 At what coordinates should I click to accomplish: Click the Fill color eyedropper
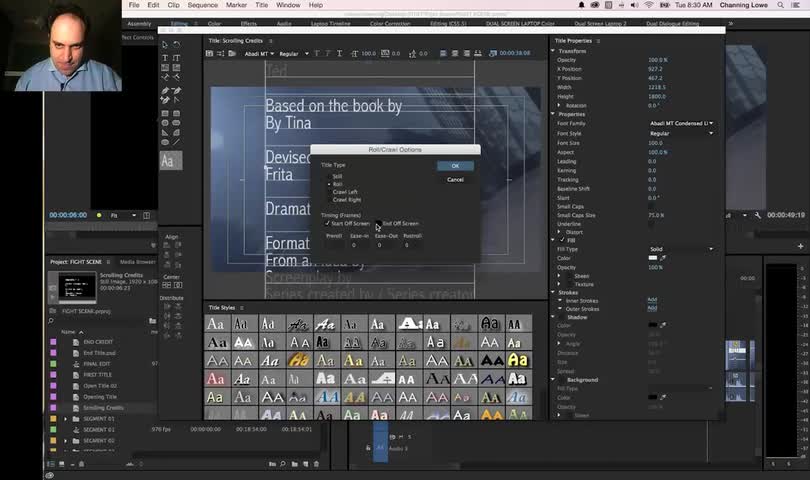pyautogui.click(x=663, y=258)
